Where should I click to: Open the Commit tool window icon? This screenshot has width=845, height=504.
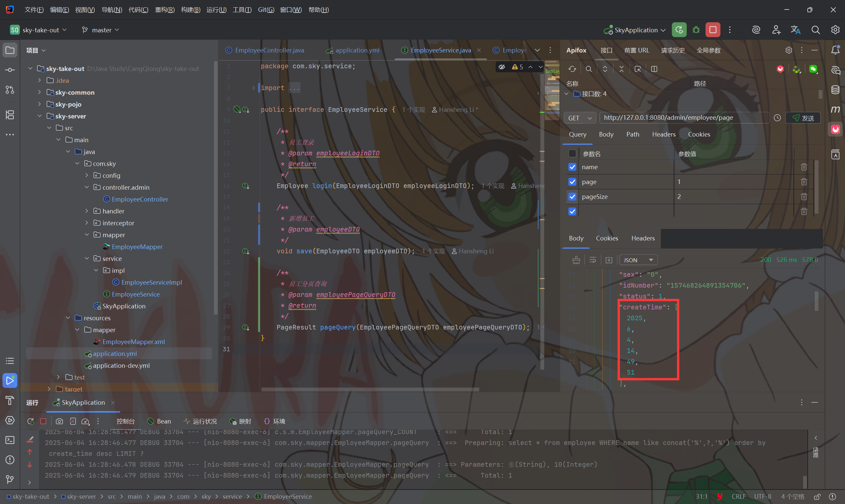coord(10,70)
